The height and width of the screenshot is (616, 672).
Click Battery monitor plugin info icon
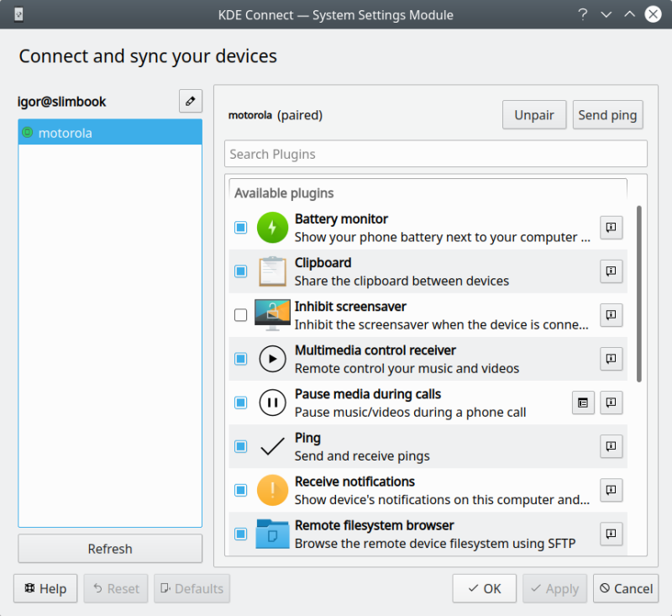(612, 227)
